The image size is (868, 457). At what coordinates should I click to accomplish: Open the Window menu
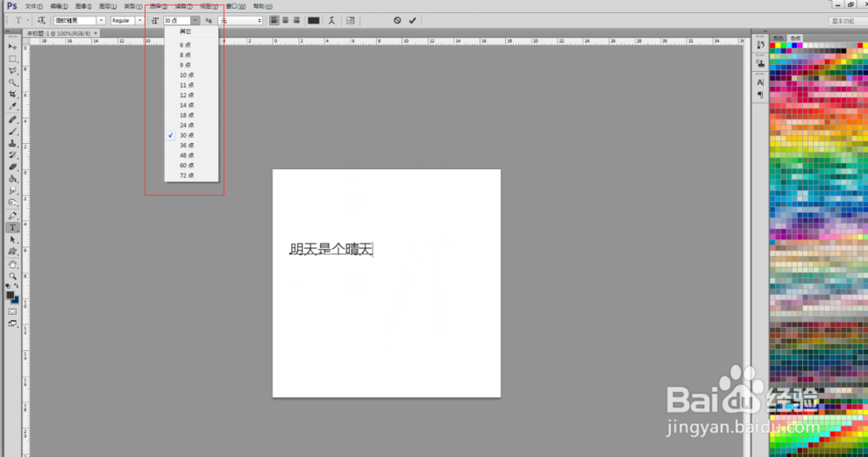click(236, 6)
